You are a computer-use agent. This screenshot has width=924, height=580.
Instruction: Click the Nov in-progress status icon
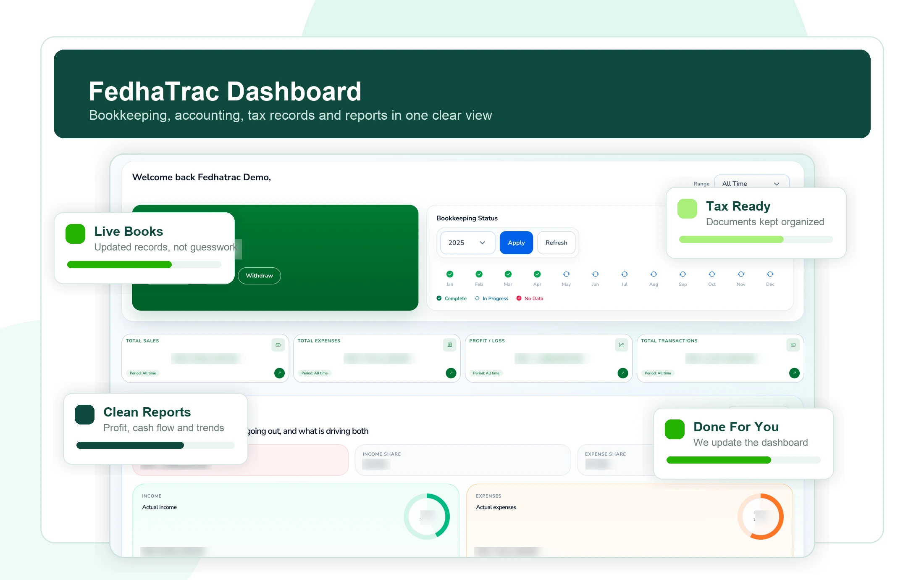tap(741, 274)
